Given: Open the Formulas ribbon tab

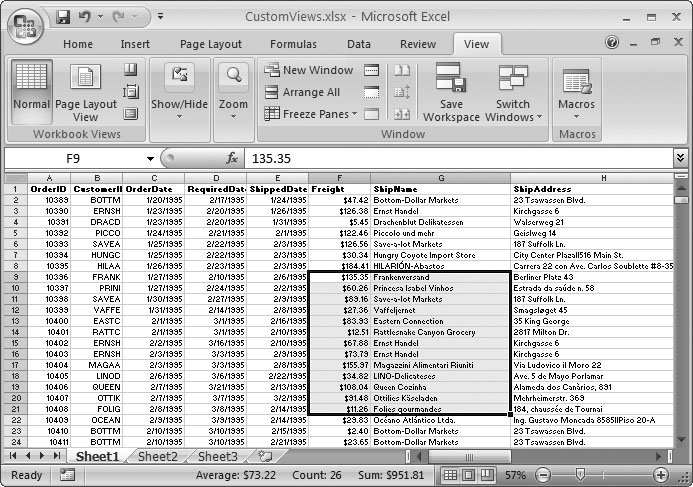Looking at the screenshot, I should click(293, 44).
